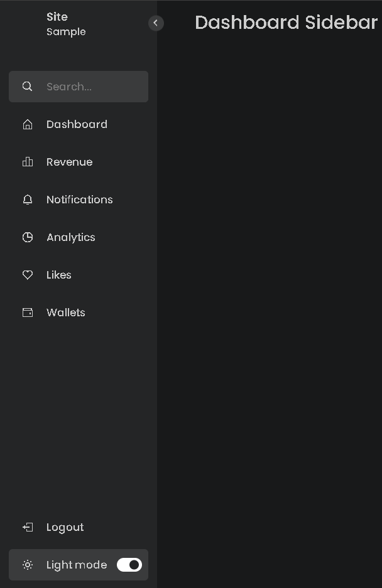Screen dimensions: 382x588
Task: Click the Site Sample title
Action: (65, 24)
